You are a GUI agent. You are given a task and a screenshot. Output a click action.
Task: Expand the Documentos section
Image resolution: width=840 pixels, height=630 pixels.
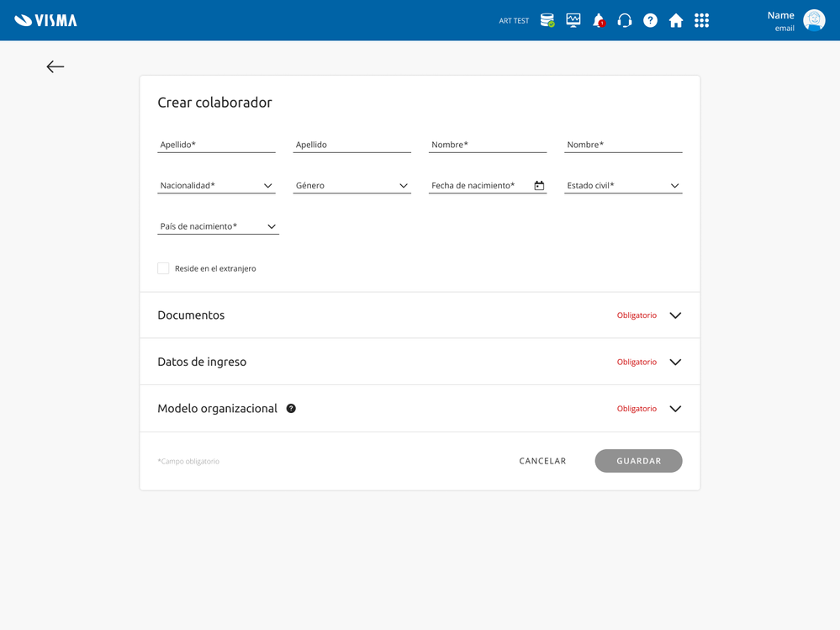click(675, 315)
